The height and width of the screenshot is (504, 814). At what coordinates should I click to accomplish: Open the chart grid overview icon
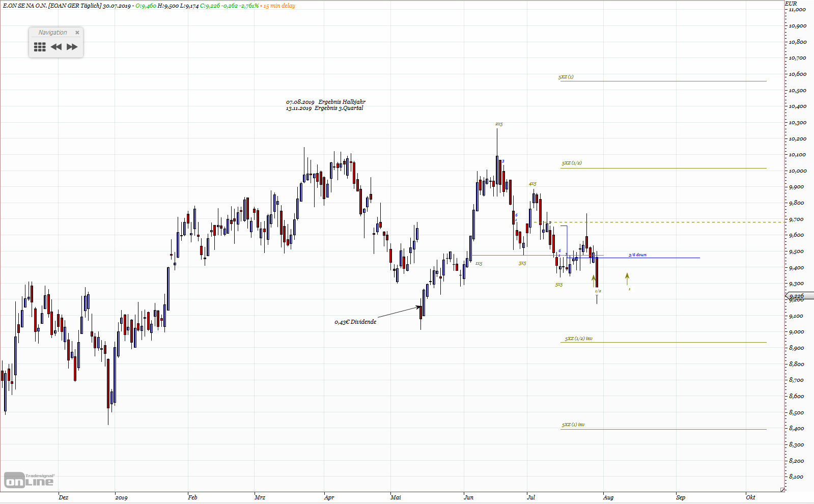40,47
